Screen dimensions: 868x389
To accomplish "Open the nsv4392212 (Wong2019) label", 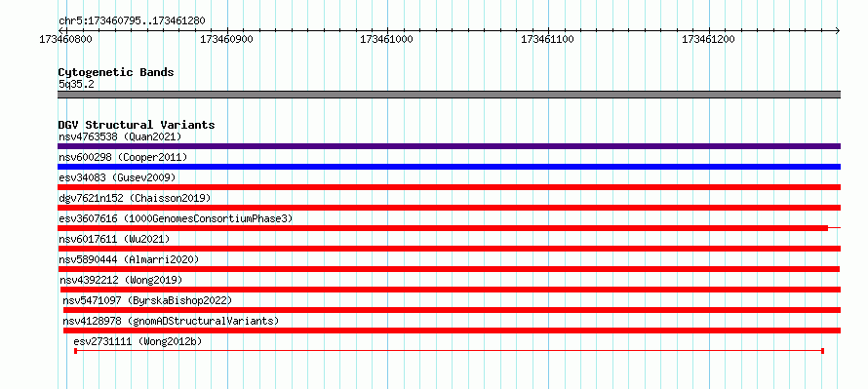I will click(x=121, y=280).
